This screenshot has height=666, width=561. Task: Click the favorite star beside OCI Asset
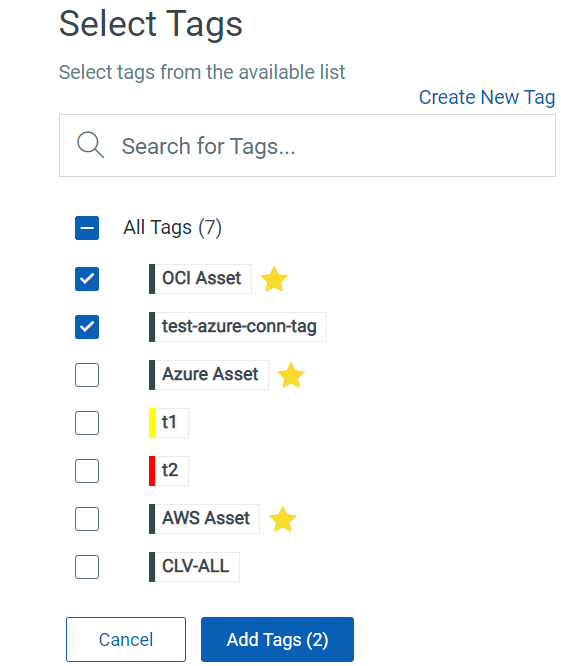point(274,279)
